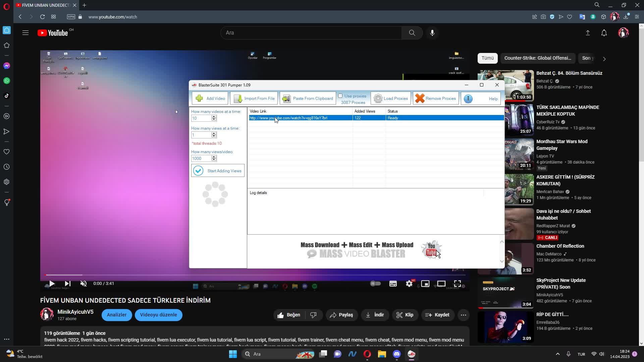
Task: Click Videoyu düzenle button
Action: (x=158, y=315)
